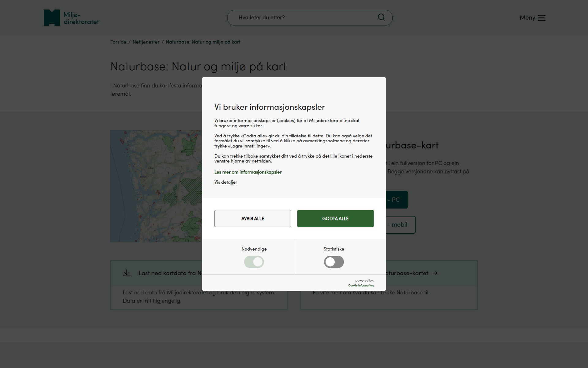Click the 'Vi bruker informasjonskapsler' dialog title
588x368 pixels.
(269, 107)
